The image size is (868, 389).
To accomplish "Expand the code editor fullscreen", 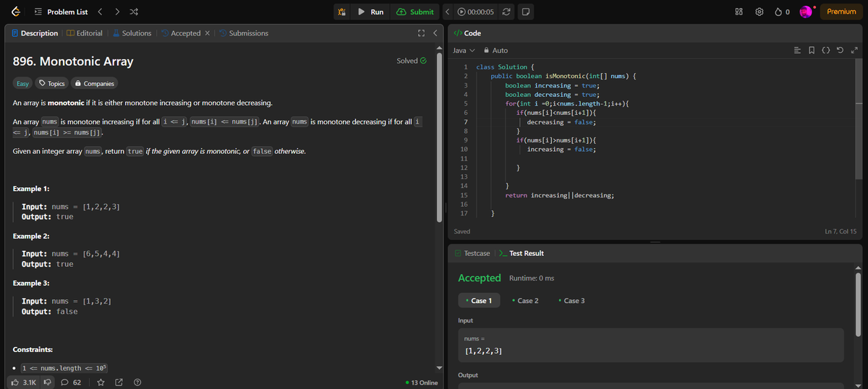I will click(x=854, y=51).
